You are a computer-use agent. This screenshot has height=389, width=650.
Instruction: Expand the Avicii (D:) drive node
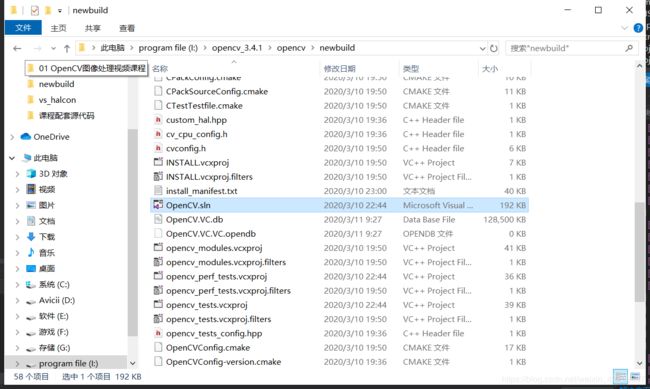(x=17, y=300)
